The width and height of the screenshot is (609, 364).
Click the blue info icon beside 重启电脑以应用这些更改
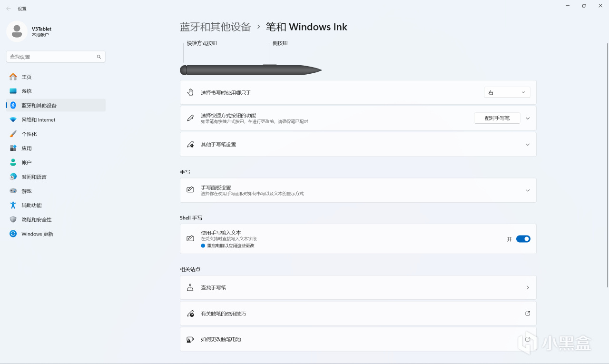(203, 246)
